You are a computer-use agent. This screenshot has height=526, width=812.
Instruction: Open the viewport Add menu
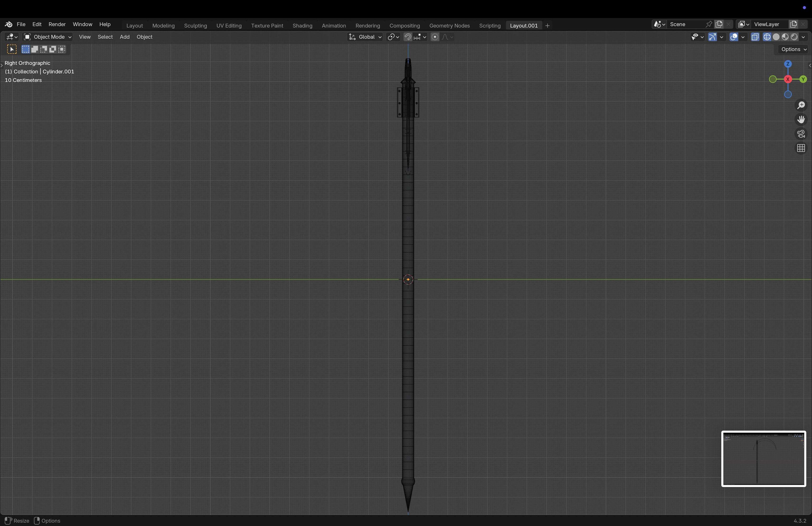click(x=124, y=37)
